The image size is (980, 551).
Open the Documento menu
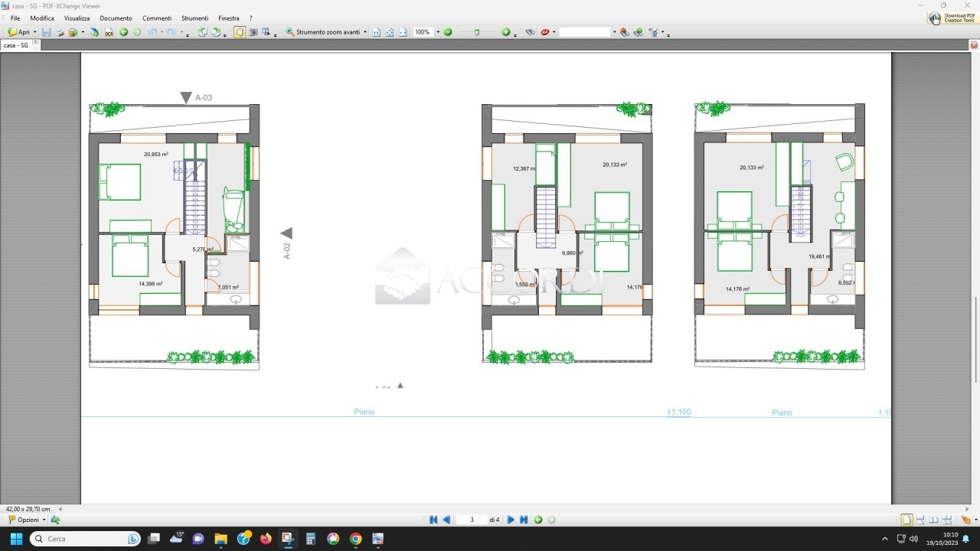[116, 18]
